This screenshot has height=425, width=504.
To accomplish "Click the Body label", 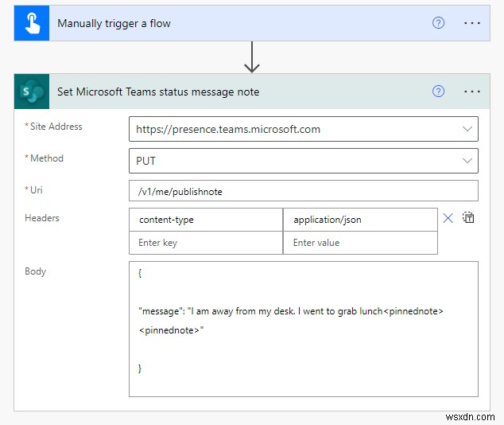I will point(35,271).
